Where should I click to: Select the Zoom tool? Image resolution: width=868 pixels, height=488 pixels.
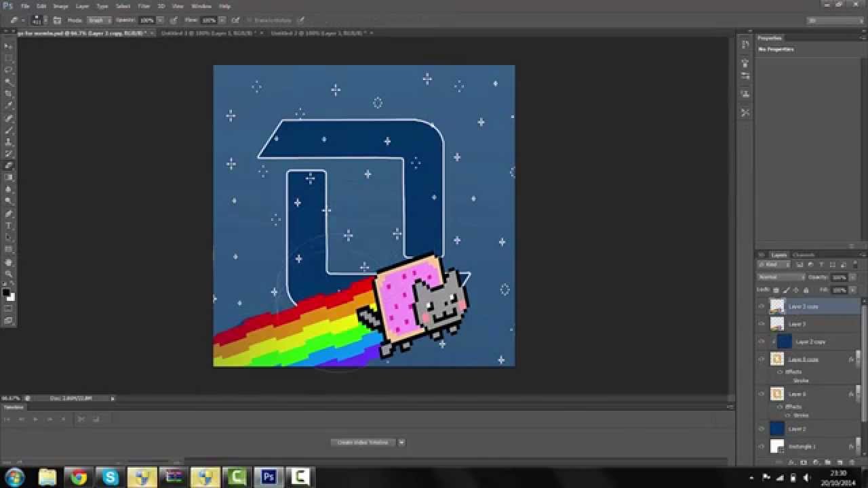pos(9,274)
